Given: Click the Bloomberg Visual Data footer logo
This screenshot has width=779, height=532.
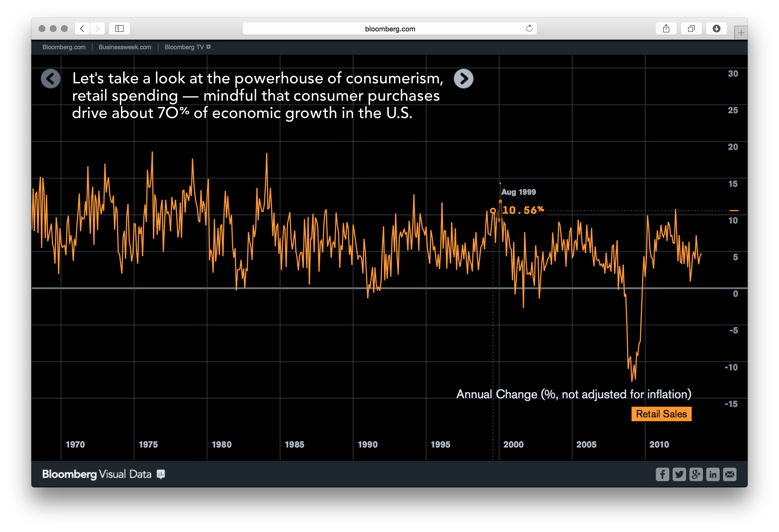Looking at the screenshot, I should (97, 474).
